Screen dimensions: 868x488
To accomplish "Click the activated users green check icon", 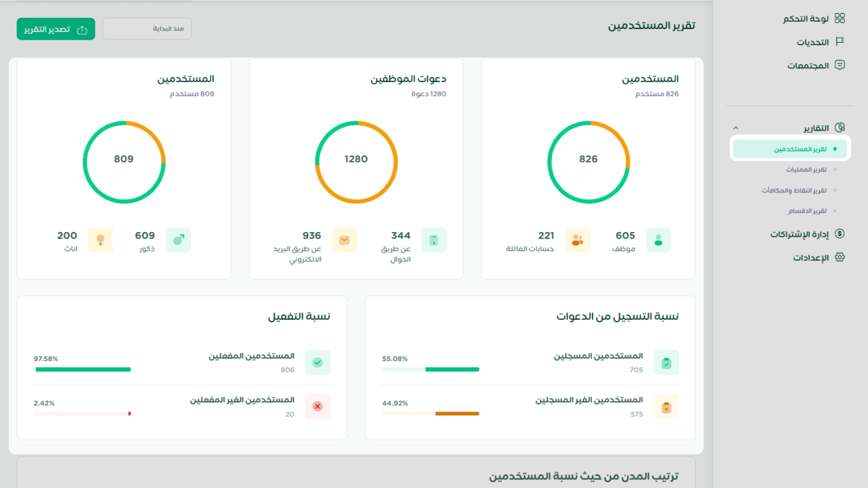I will click(318, 362).
